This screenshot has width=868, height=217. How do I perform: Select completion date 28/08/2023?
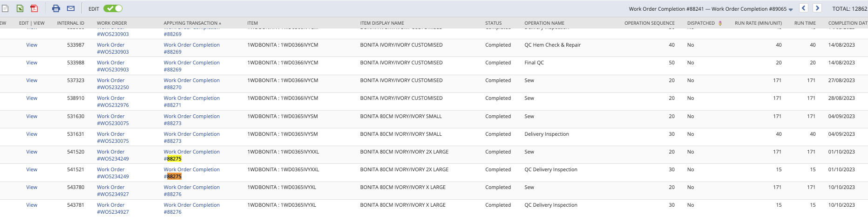click(x=841, y=98)
